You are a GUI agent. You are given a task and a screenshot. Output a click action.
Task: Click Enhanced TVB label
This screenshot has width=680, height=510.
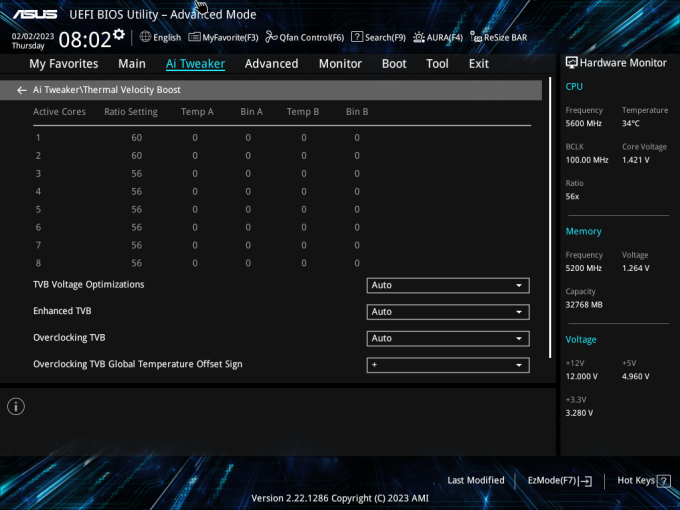[x=62, y=311]
